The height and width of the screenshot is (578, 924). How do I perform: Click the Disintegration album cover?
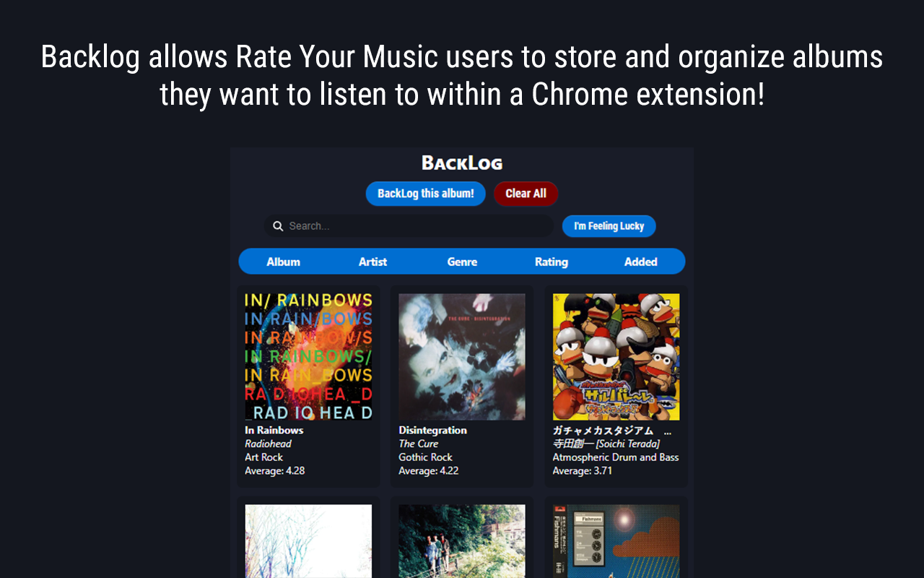click(462, 356)
